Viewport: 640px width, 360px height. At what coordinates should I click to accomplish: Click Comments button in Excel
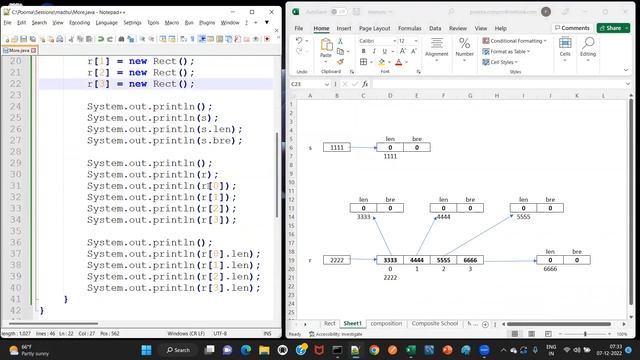[x=572, y=28]
